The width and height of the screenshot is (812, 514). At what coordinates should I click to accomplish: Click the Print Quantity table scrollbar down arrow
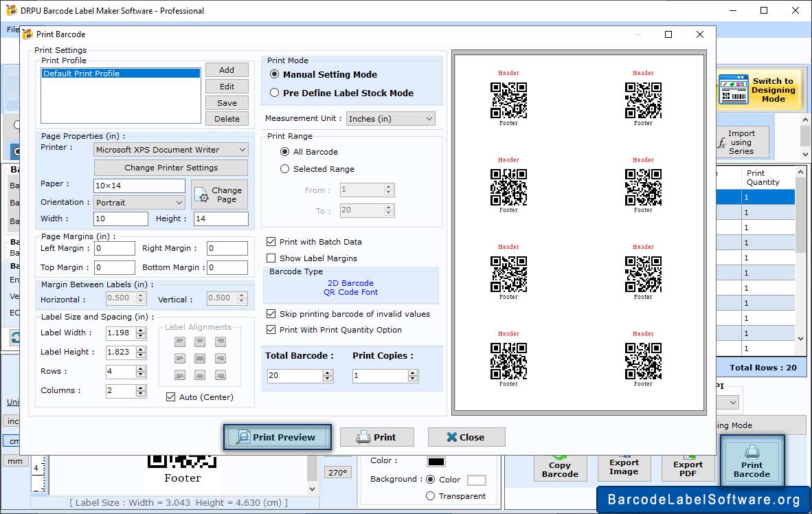(800, 339)
